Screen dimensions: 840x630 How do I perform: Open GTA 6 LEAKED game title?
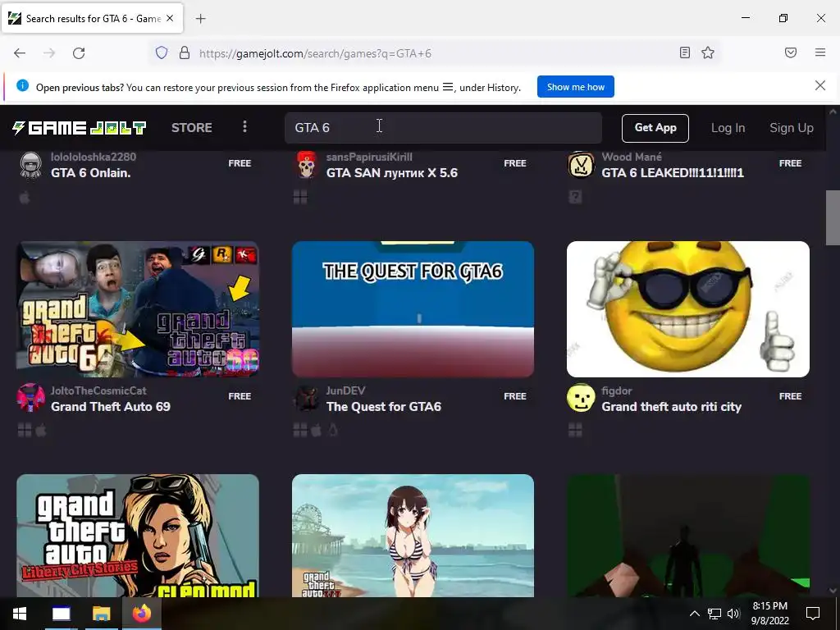(673, 173)
